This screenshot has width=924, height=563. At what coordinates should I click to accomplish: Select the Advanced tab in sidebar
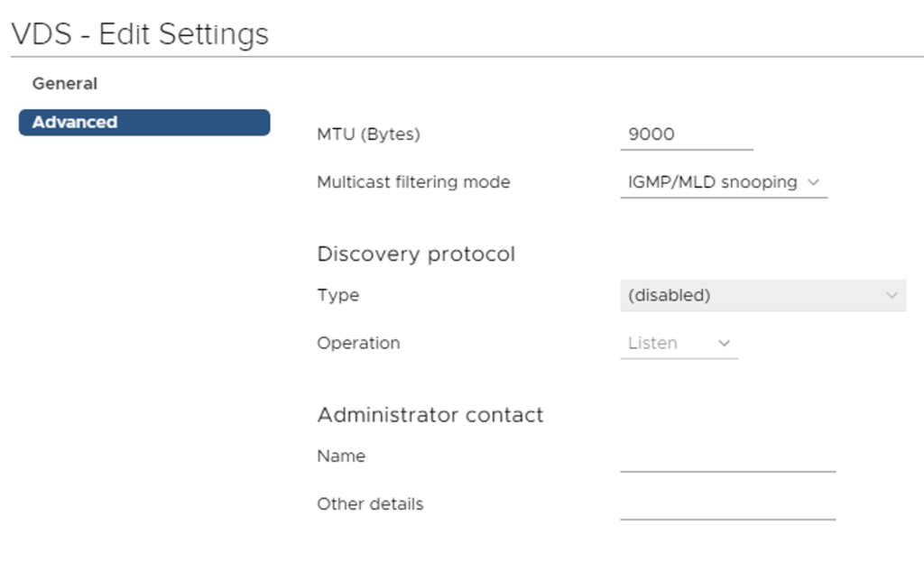tap(143, 122)
